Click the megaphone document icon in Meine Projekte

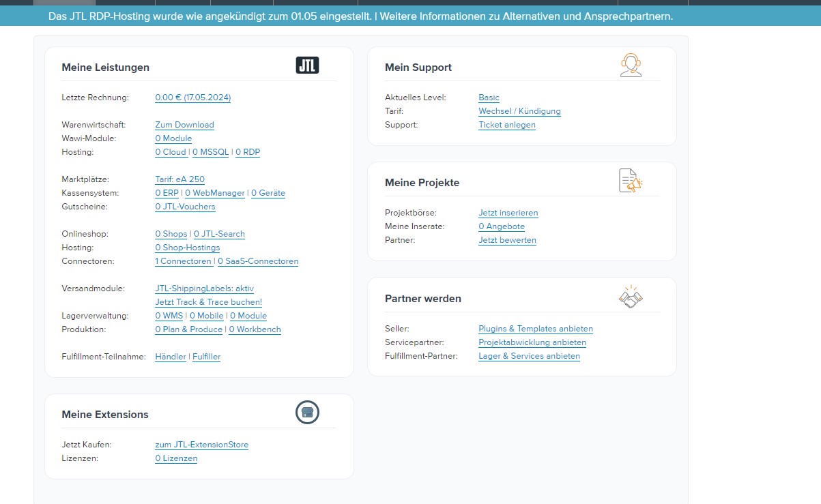[x=631, y=181]
